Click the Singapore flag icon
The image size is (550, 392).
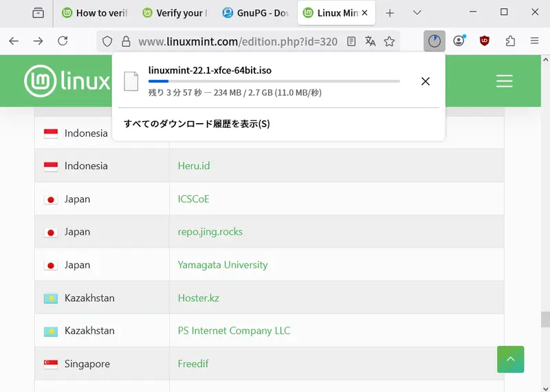click(50, 364)
